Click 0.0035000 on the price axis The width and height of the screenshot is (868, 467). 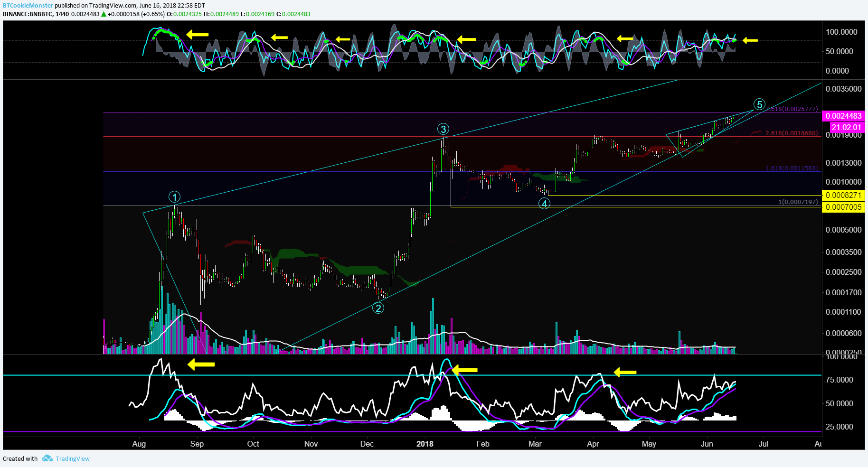pyautogui.click(x=844, y=89)
